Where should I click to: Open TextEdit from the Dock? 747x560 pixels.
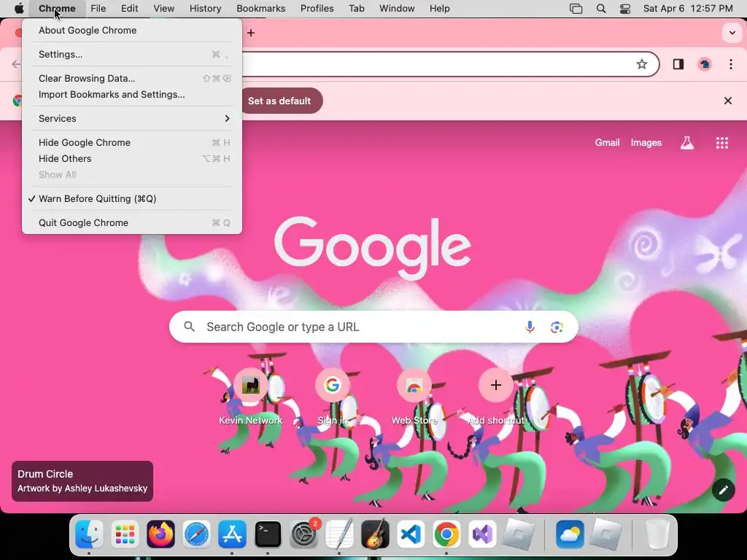pos(339,534)
